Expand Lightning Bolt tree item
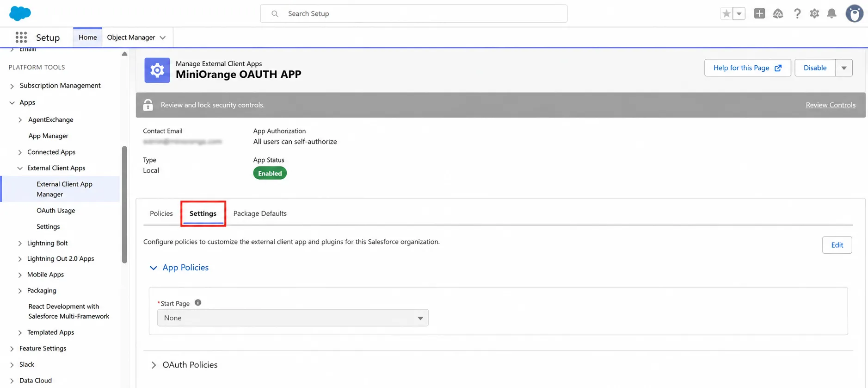This screenshot has height=388, width=868. tap(20, 244)
